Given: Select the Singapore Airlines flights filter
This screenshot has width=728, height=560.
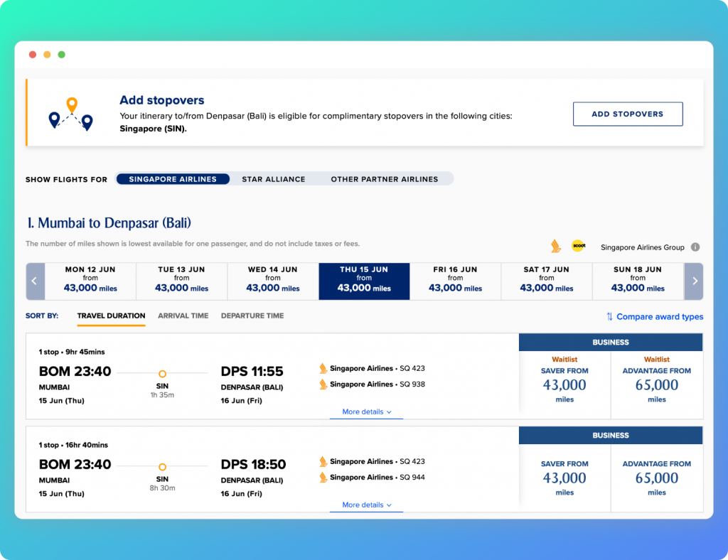Looking at the screenshot, I should tap(173, 179).
